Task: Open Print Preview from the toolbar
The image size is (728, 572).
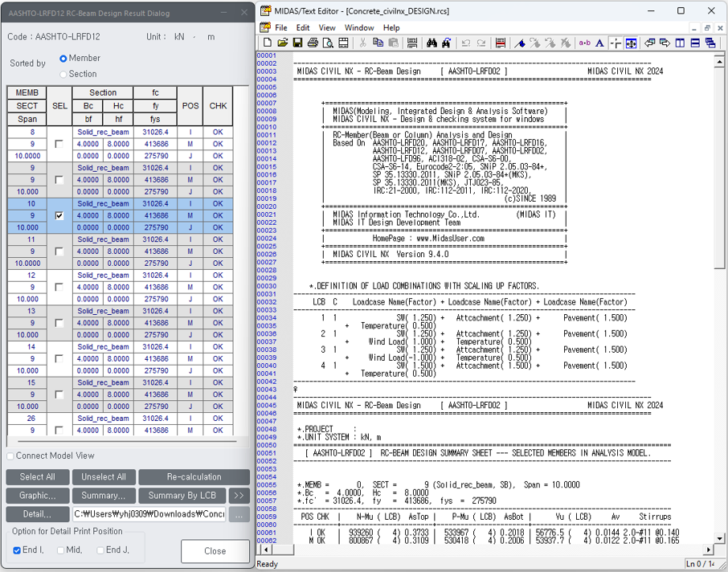Action: (x=328, y=43)
